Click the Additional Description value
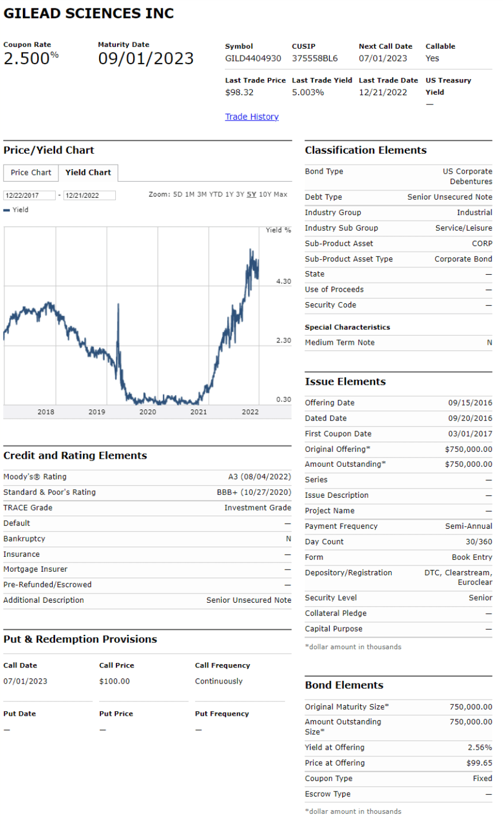Image resolution: width=504 pixels, height=835 pixels. point(249,600)
